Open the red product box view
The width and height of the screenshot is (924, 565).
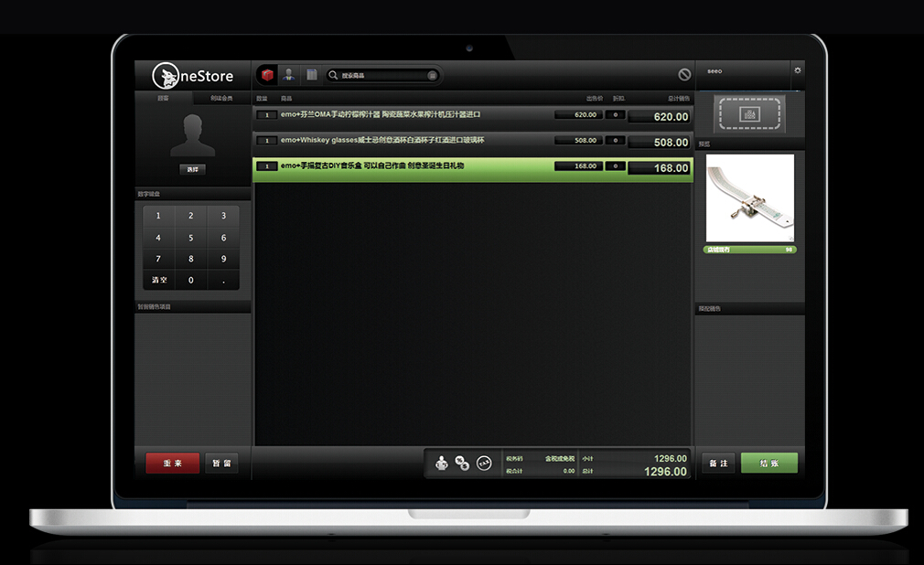[x=267, y=75]
